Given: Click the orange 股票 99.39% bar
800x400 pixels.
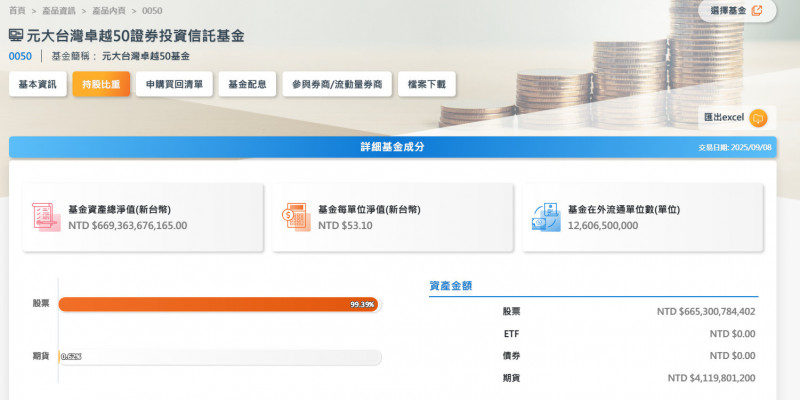Looking at the screenshot, I should click(218, 304).
